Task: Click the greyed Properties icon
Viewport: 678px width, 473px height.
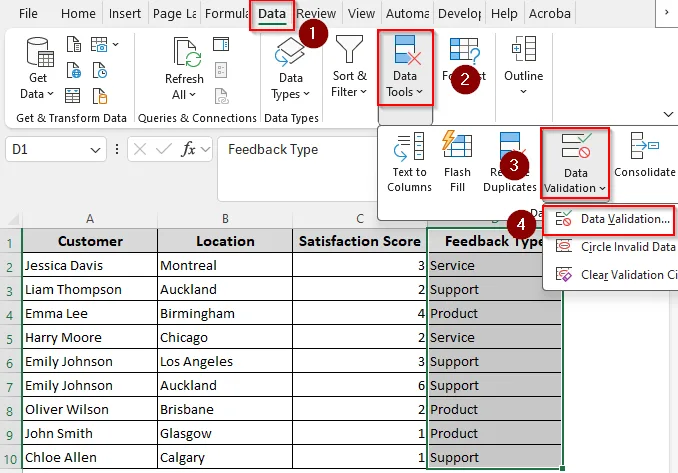Action: [221, 70]
